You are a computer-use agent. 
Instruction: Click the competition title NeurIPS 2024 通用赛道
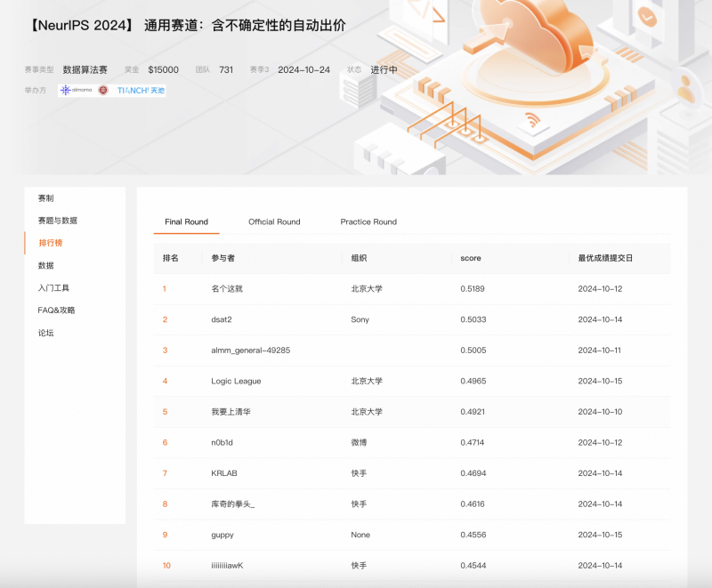[x=187, y=26]
